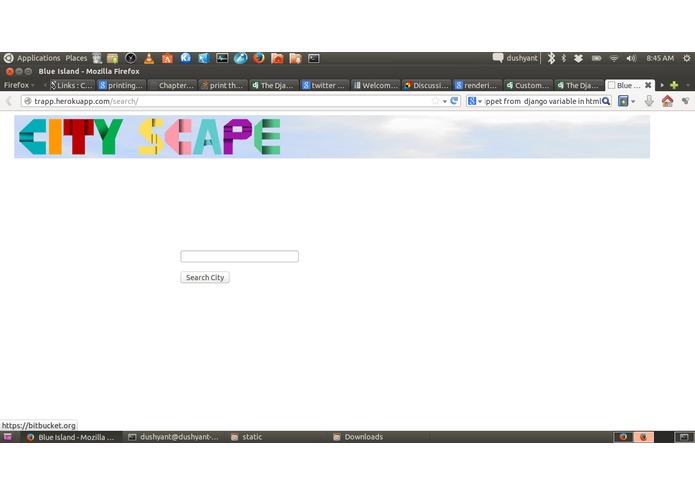
Task: Switch to the Chapter... tab
Action: 172,85
